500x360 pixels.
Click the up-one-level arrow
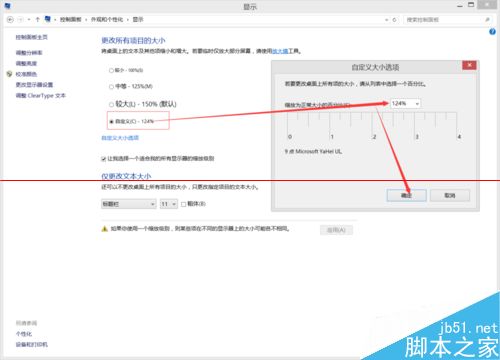(x=38, y=20)
